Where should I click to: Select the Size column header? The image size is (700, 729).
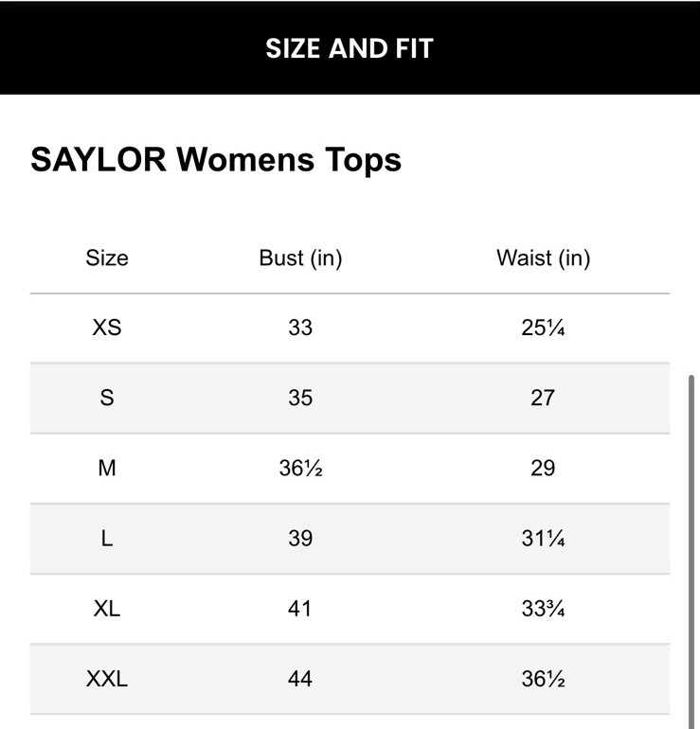point(107,258)
